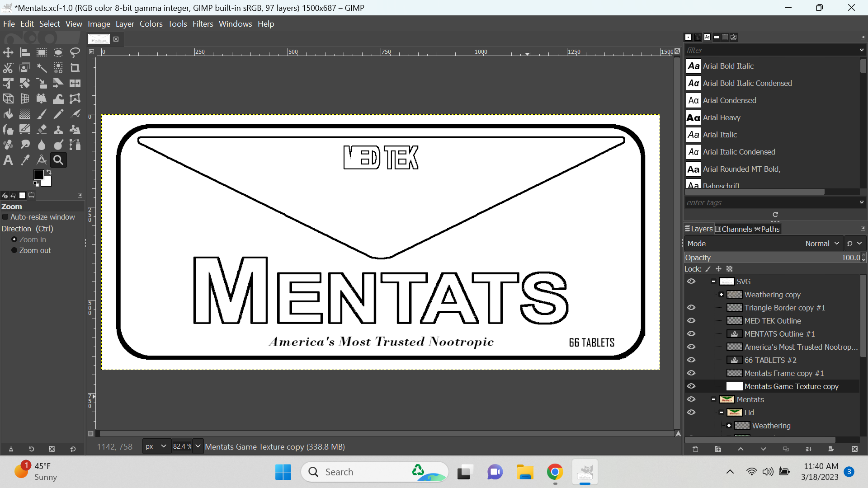The height and width of the screenshot is (488, 868).
Task: Collapse the Lid layer group
Action: pyautogui.click(x=721, y=413)
